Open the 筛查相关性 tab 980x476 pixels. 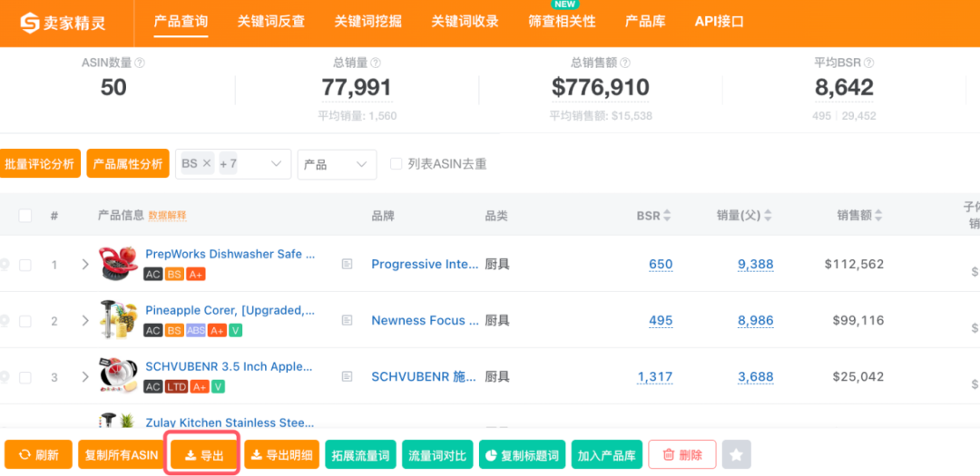click(562, 22)
